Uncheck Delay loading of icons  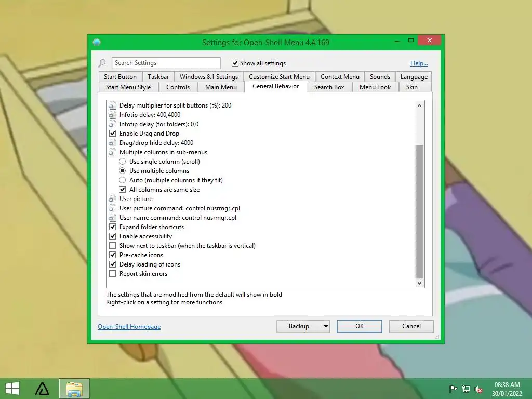click(113, 264)
